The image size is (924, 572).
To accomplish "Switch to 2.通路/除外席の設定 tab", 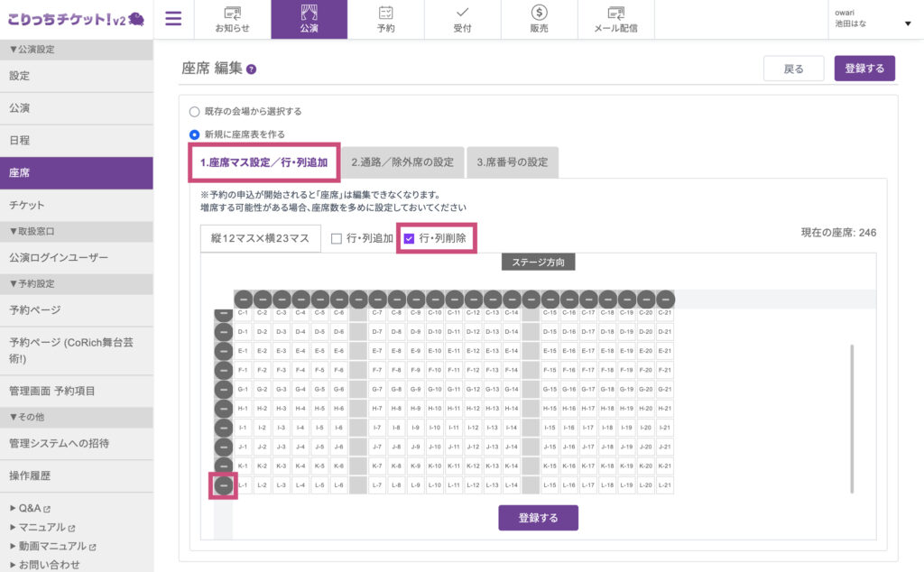I will click(402, 162).
